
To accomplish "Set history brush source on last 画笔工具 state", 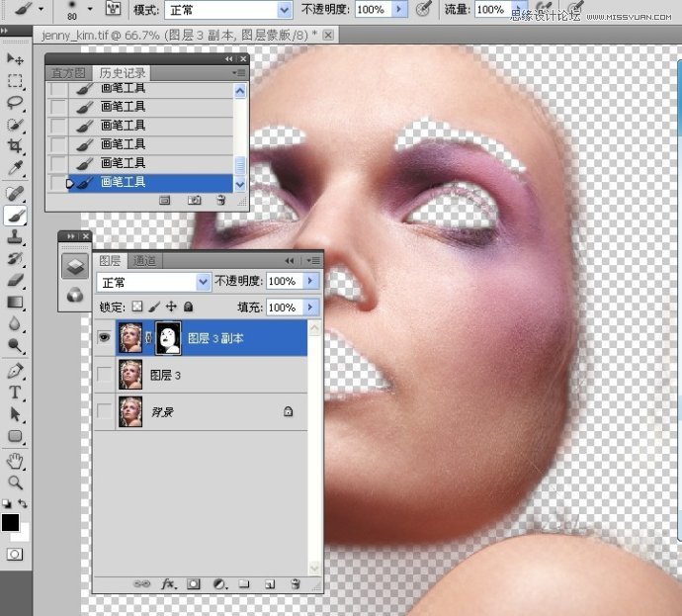I will click(x=57, y=183).
